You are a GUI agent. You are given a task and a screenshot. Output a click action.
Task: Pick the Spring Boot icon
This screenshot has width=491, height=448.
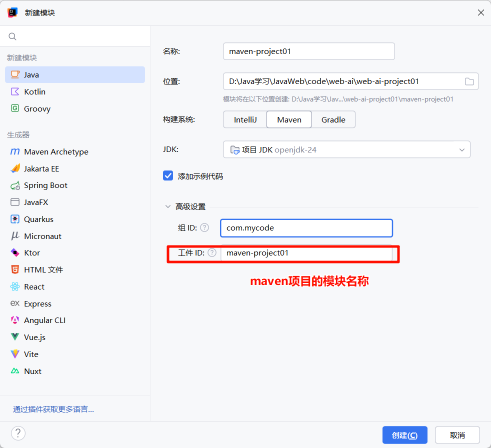[15, 185]
